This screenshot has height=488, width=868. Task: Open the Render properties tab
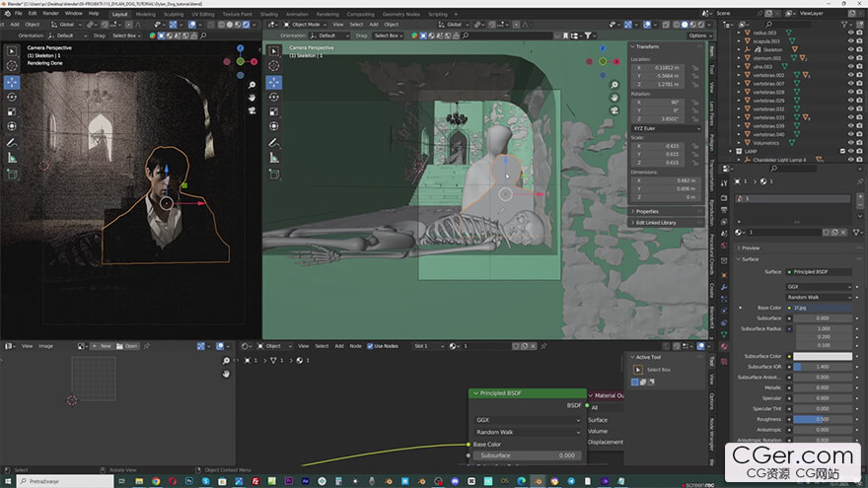click(x=724, y=197)
